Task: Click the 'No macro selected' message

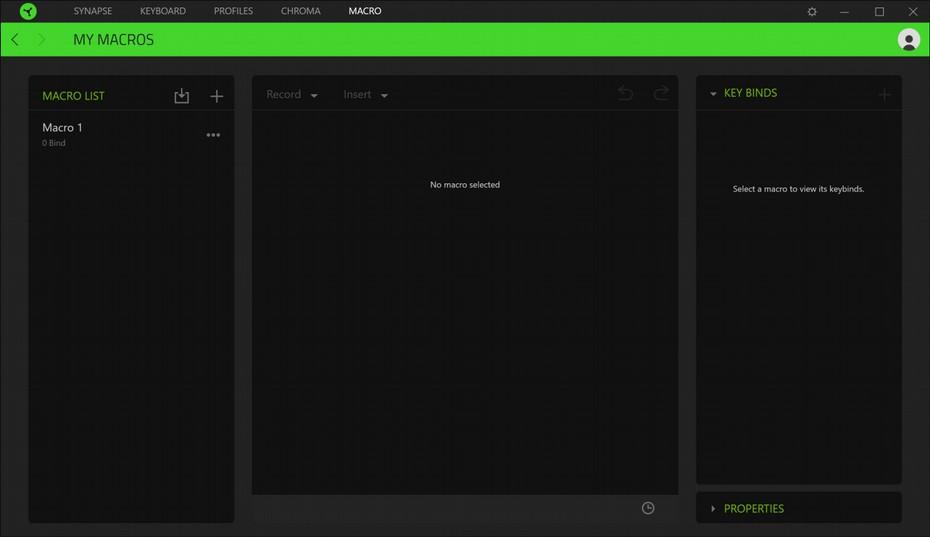Action: coord(465,185)
